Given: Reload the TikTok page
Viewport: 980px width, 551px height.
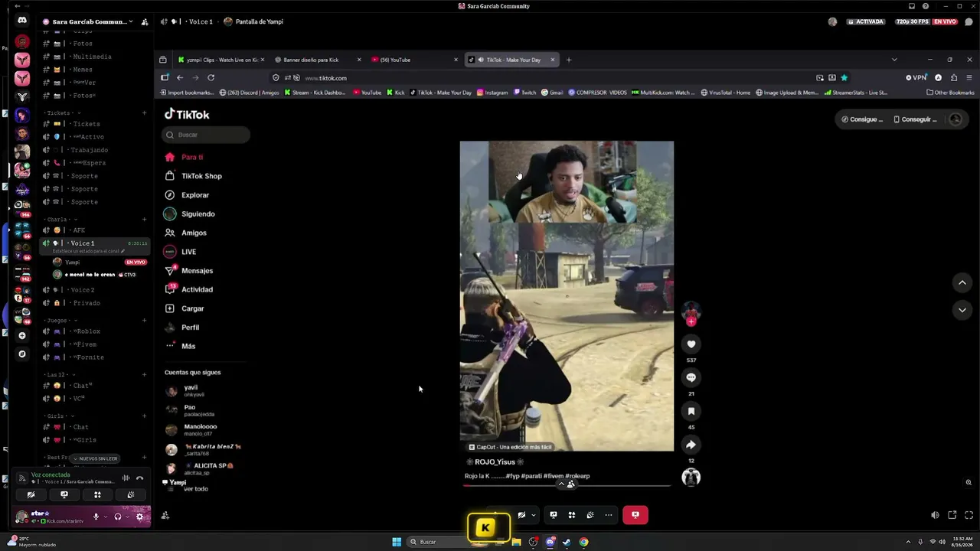Looking at the screenshot, I should [211, 77].
